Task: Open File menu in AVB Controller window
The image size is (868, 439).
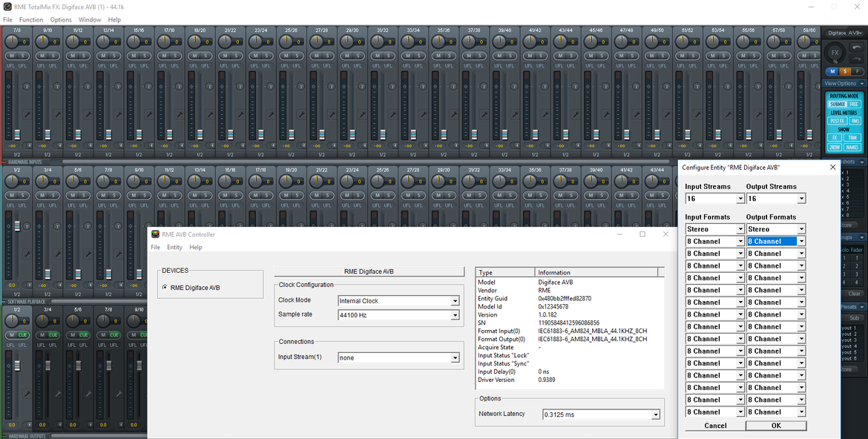Action: point(156,248)
